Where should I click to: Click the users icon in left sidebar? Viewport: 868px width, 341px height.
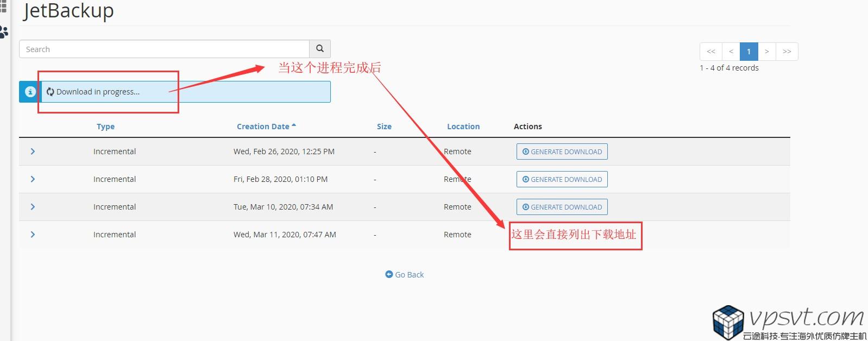click(4, 33)
